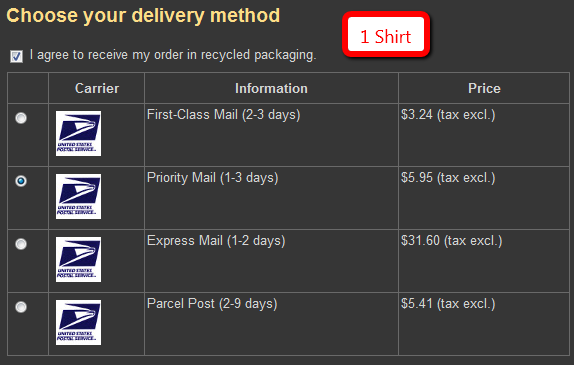Click USPS logo in Express Mail row

click(x=78, y=260)
